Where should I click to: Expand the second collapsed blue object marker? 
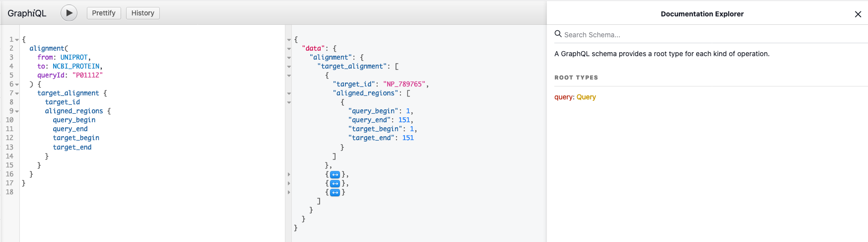tap(335, 184)
